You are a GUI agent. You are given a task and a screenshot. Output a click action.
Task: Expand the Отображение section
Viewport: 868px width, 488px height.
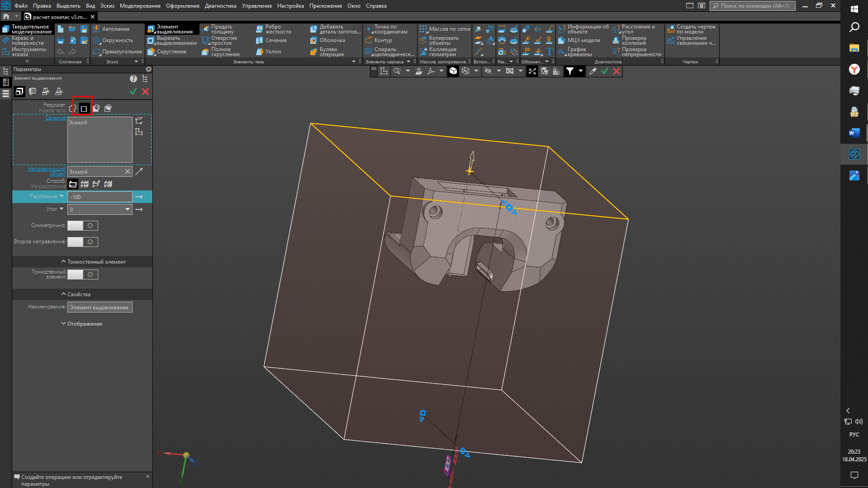(x=82, y=324)
